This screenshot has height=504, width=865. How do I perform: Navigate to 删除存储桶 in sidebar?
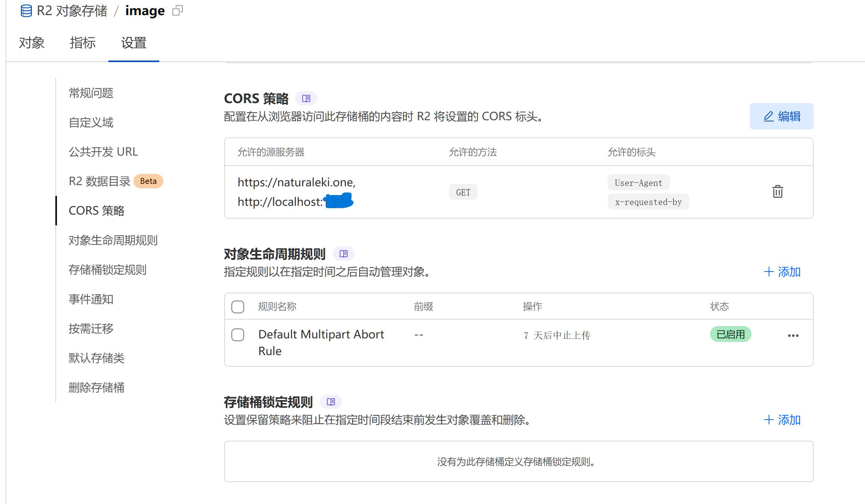click(x=96, y=387)
